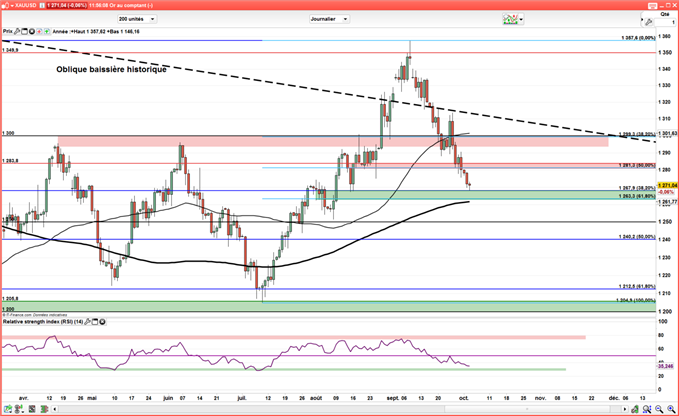
Task: Click the scrollbar left arrow
Action: click(x=55, y=409)
